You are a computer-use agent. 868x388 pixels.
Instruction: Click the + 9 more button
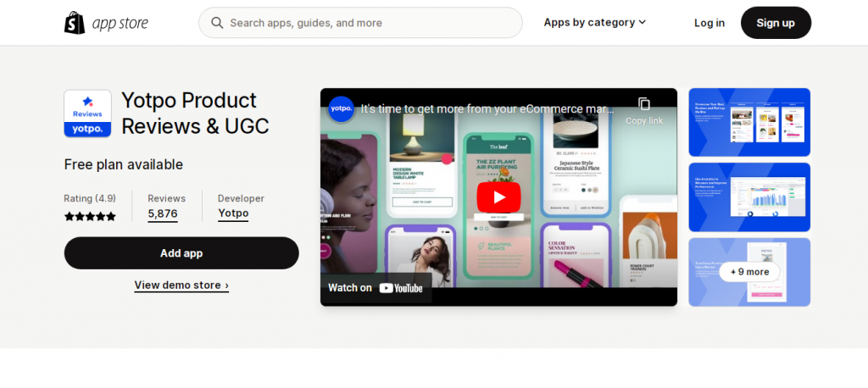point(749,272)
